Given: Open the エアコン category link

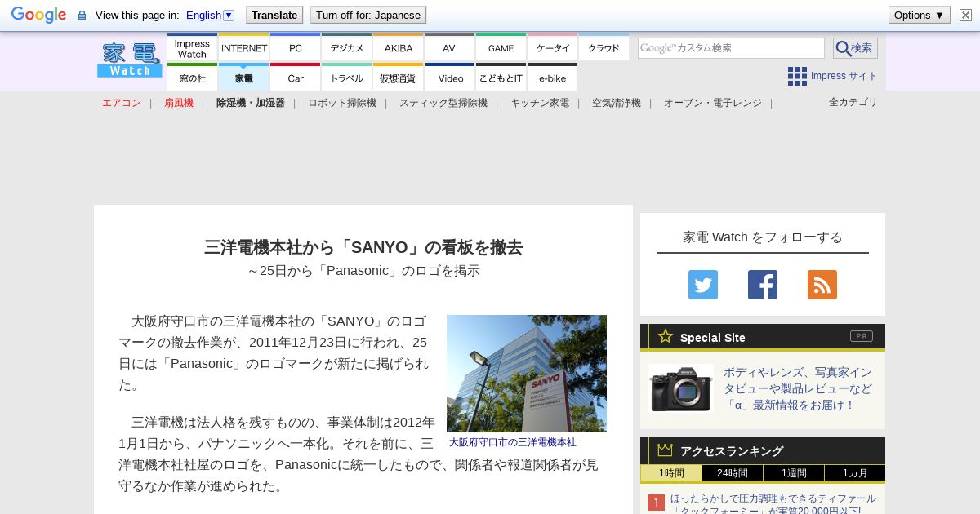Looking at the screenshot, I should click(122, 103).
